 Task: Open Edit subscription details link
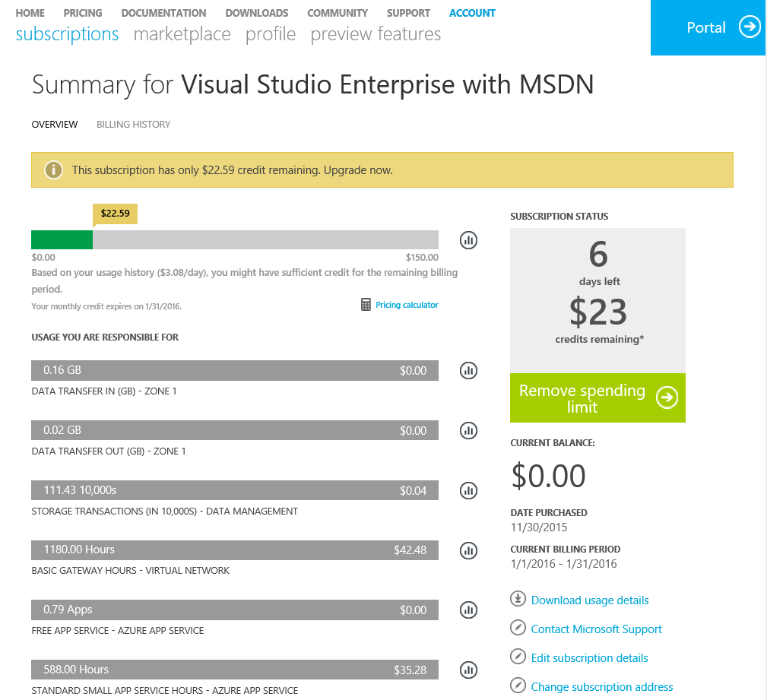(x=589, y=658)
